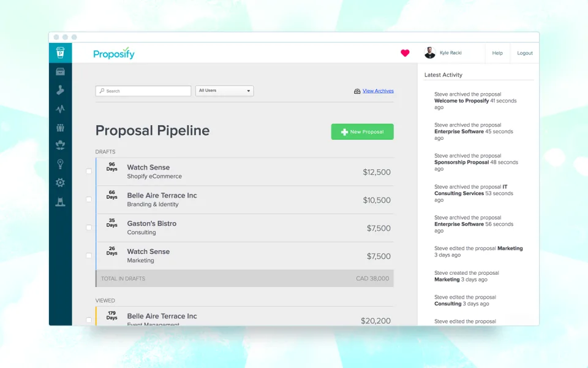Screen dimensions: 588x368
Task: Open the pulse line metrics icon
Action: (x=60, y=109)
